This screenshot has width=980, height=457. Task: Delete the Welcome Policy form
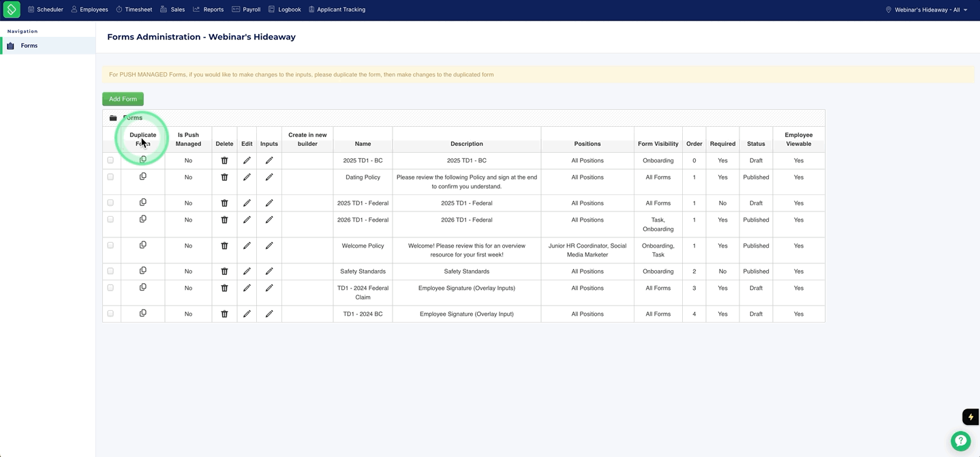[224, 246]
